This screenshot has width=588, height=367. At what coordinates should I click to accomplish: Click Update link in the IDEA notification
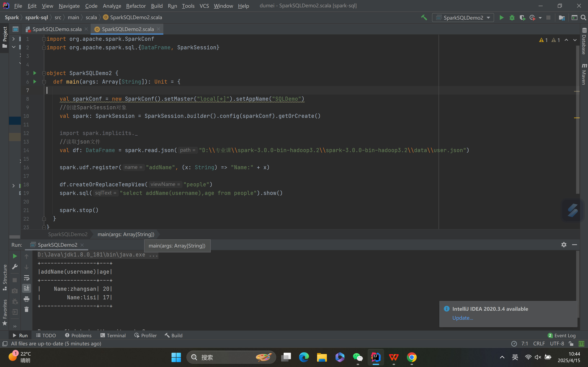tap(462, 318)
